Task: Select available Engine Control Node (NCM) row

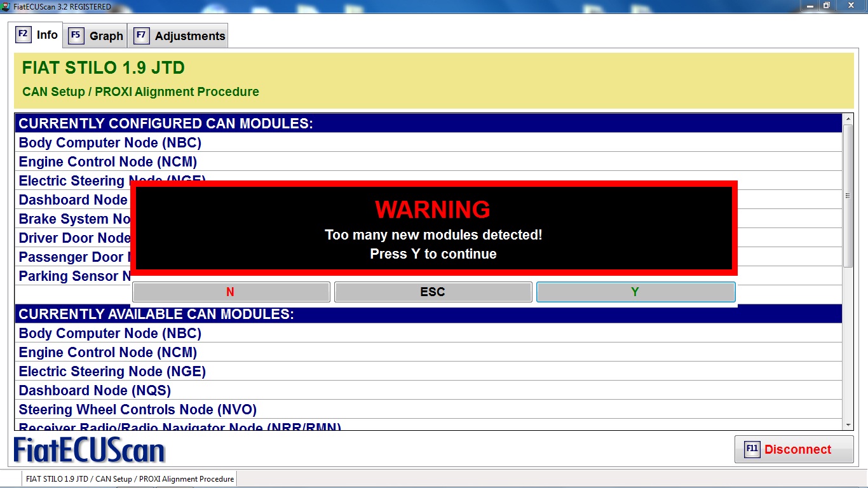Action: [429, 352]
